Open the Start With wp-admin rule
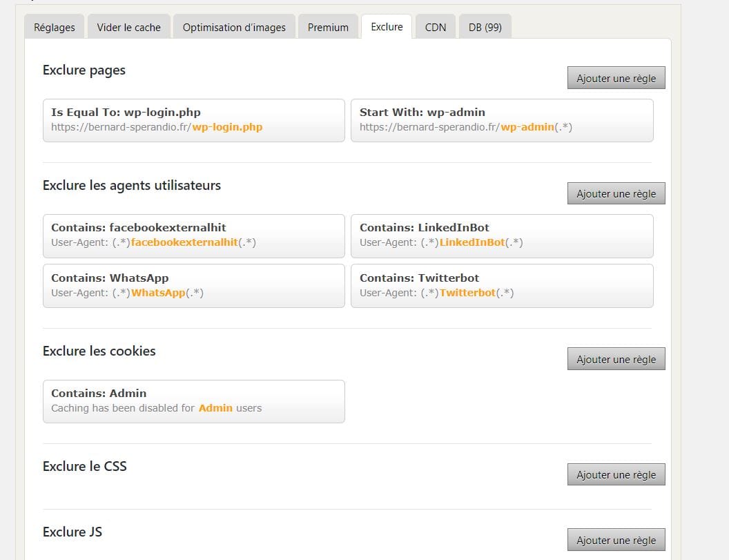The width and height of the screenshot is (729, 560). [502, 120]
